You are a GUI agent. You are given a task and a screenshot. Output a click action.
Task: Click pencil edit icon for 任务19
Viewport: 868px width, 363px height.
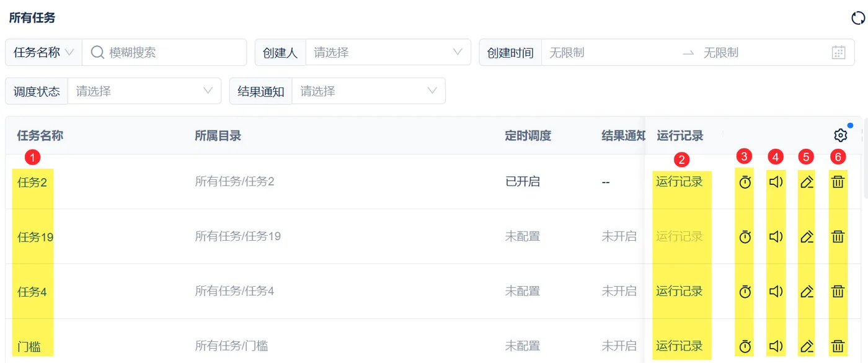(807, 236)
